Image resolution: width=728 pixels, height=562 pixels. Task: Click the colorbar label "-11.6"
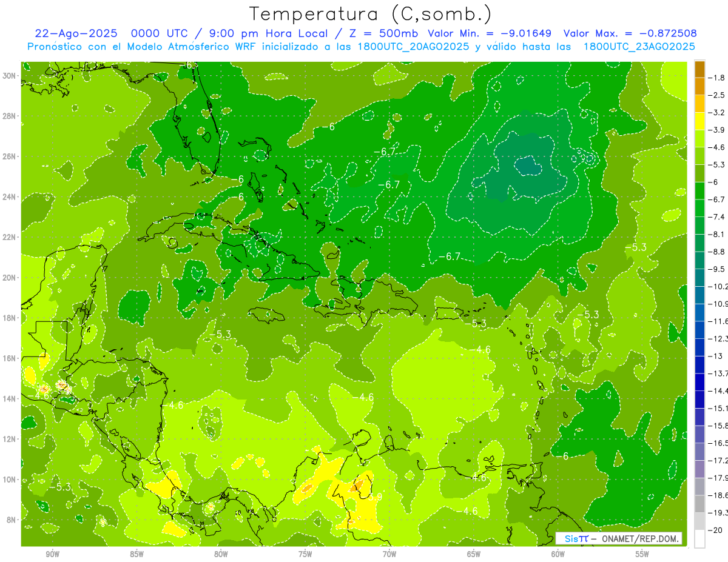coord(718,321)
